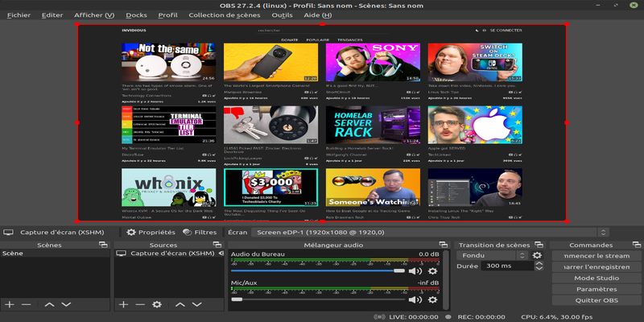Image resolution: width=644 pixels, height=322 pixels.
Task: Move the source up in the Sources list
Action: click(180, 304)
